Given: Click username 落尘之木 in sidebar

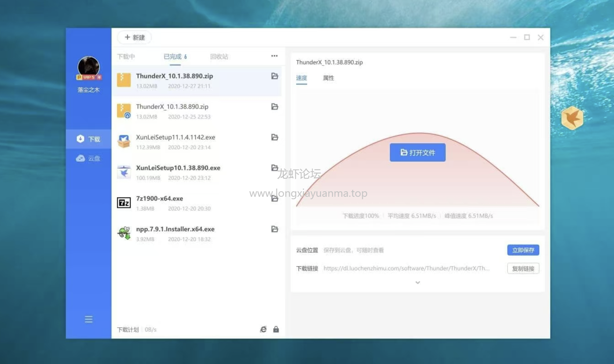Looking at the screenshot, I should pos(88,90).
